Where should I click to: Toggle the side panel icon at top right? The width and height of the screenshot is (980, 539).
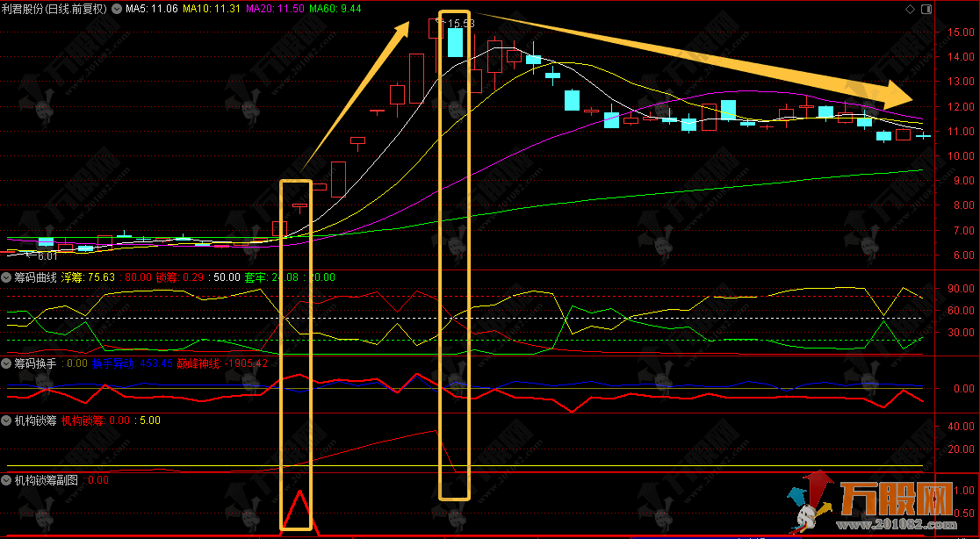(x=926, y=9)
